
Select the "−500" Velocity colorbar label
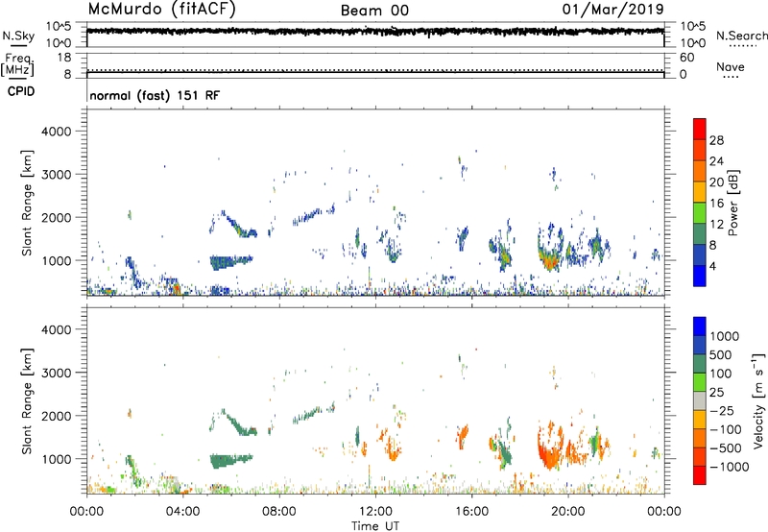726,448
